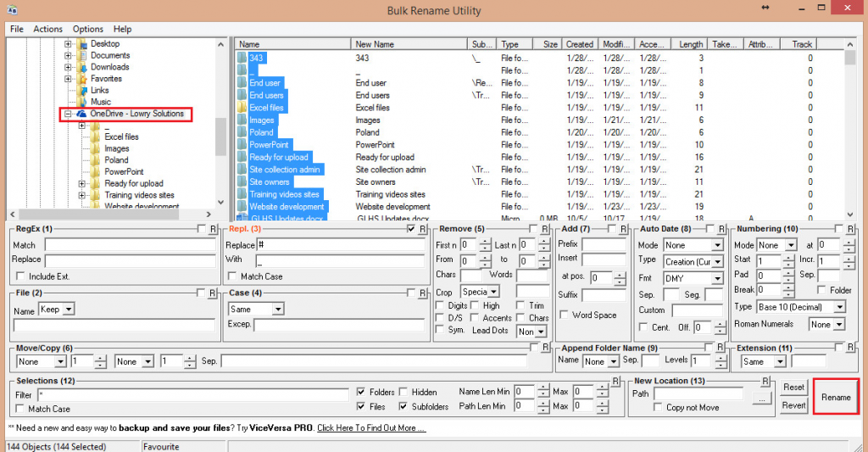Click the Rename button
The width and height of the screenshot is (868, 452).
(836, 397)
